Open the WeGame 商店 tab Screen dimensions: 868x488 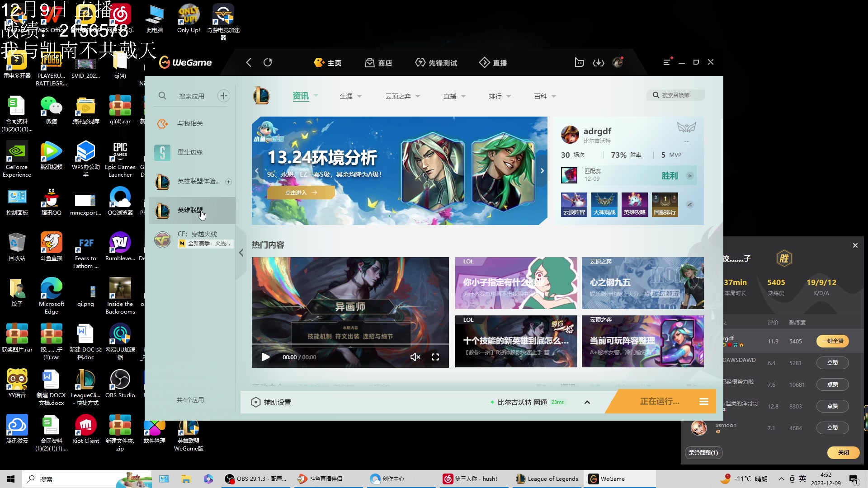[379, 63]
